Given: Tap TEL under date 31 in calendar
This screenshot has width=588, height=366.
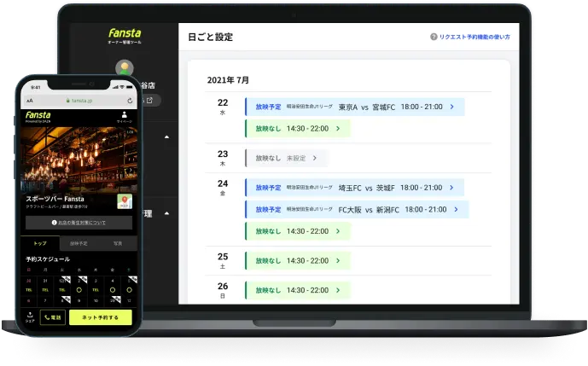Looking at the screenshot, I should tap(45, 290).
